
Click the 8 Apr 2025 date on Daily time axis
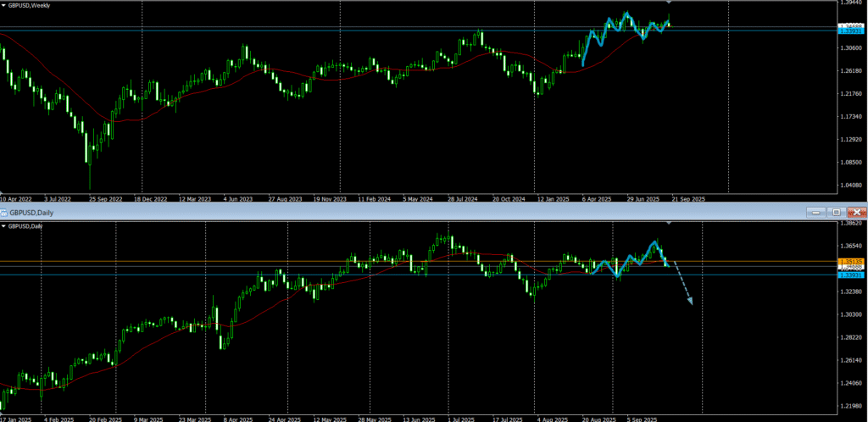(239, 418)
